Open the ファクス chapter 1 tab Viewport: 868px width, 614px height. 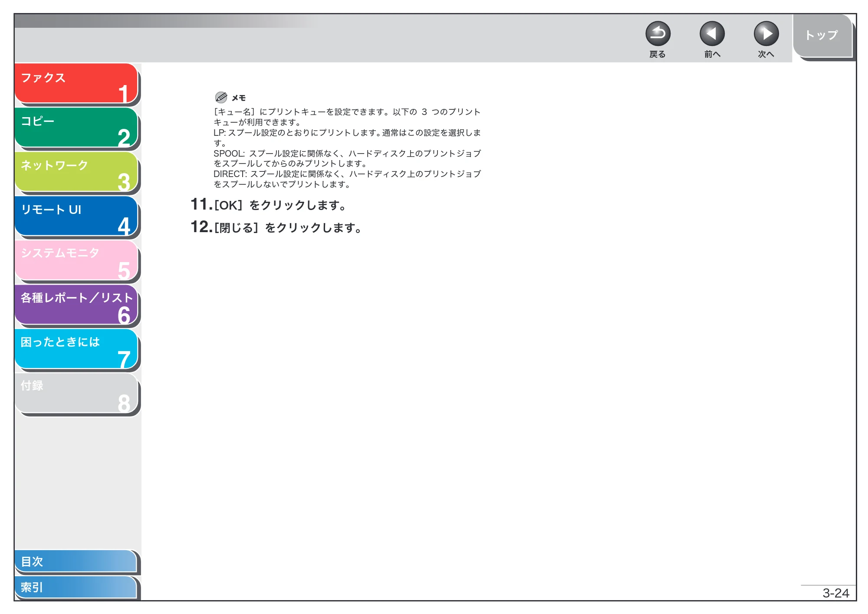point(76,83)
